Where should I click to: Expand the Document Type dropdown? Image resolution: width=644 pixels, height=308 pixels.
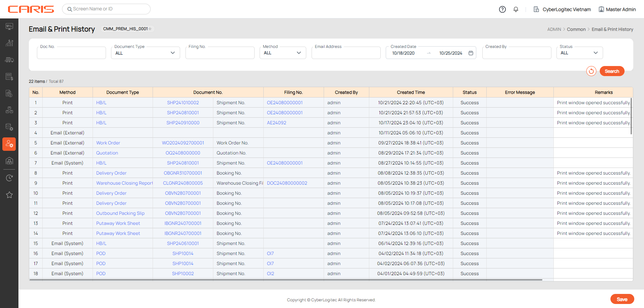[x=145, y=53]
